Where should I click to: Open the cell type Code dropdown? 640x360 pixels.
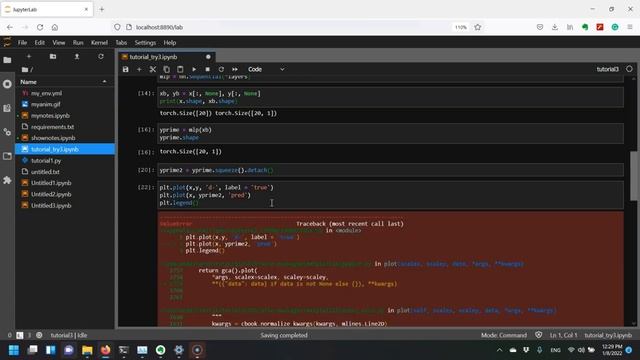pos(266,69)
